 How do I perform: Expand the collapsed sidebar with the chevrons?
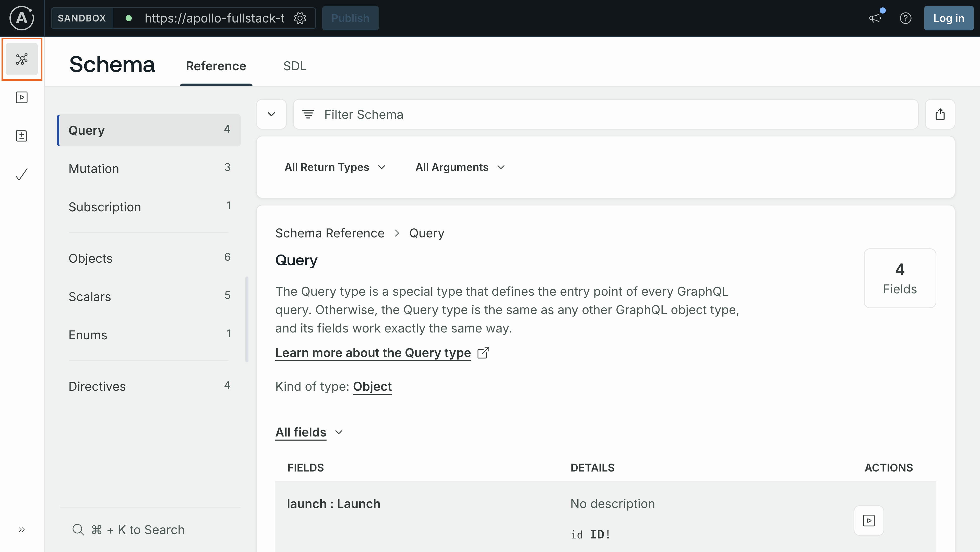pyautogui.click(x=21, y=530)
